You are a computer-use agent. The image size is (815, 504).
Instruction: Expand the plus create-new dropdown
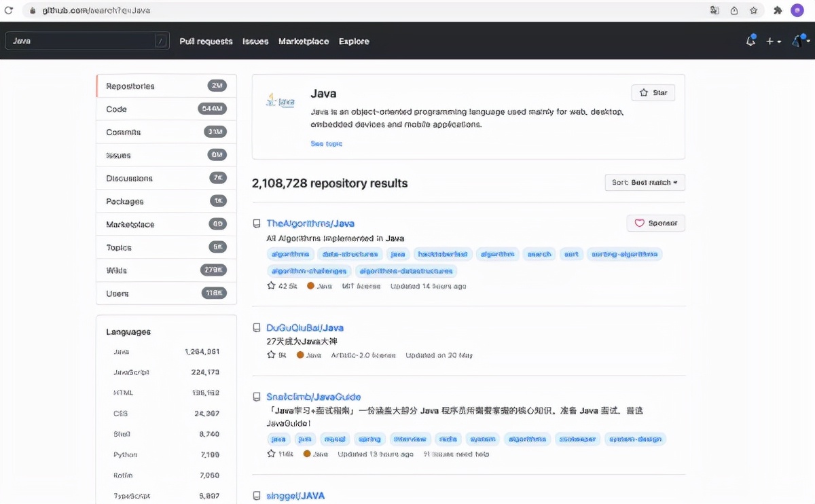point(773,41)
